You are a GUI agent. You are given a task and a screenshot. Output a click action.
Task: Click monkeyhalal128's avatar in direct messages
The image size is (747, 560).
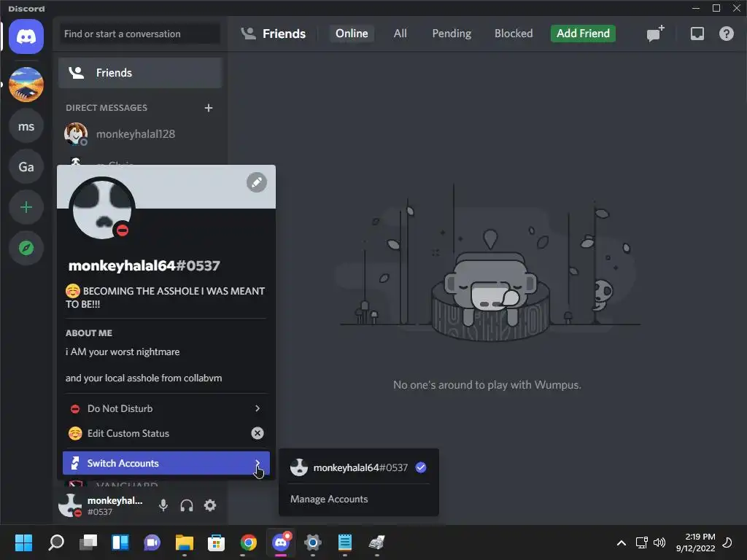click(x=76, y=134)
